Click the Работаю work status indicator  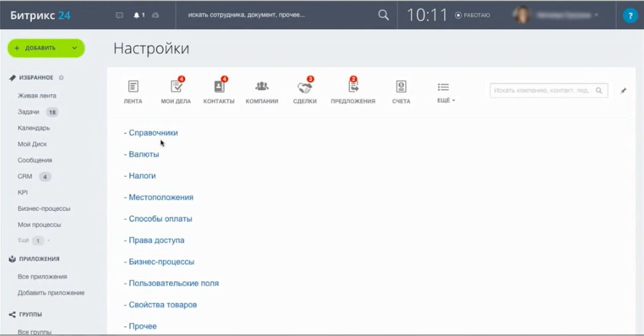472,15
